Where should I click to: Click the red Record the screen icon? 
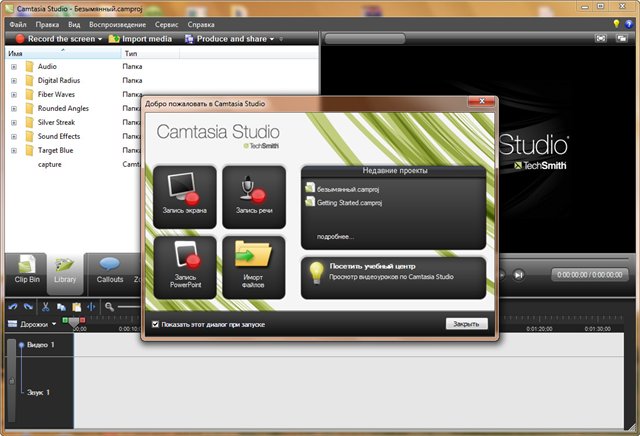pyautogui.click(x=20, y=39)
